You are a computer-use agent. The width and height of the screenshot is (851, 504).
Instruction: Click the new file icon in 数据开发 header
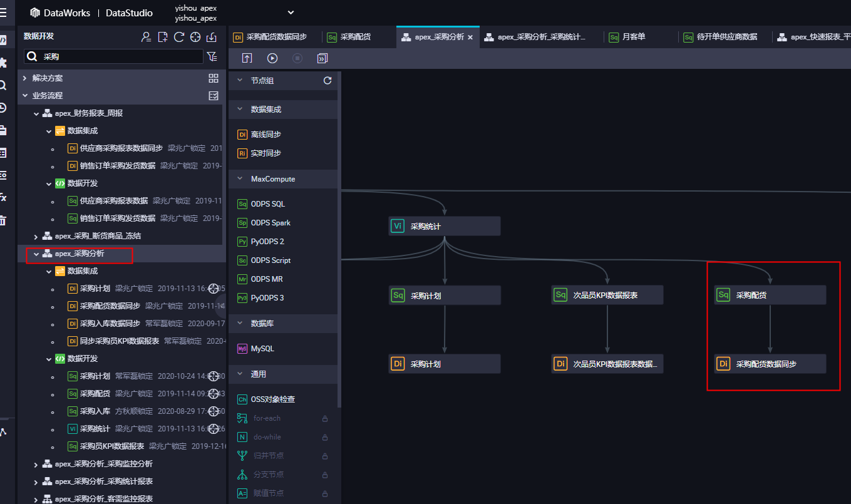click(163, 37)
